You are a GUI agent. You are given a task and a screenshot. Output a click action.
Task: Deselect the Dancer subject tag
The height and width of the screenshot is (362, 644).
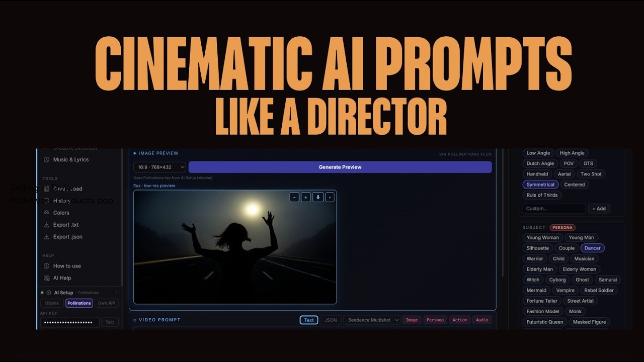pos(592,248)
